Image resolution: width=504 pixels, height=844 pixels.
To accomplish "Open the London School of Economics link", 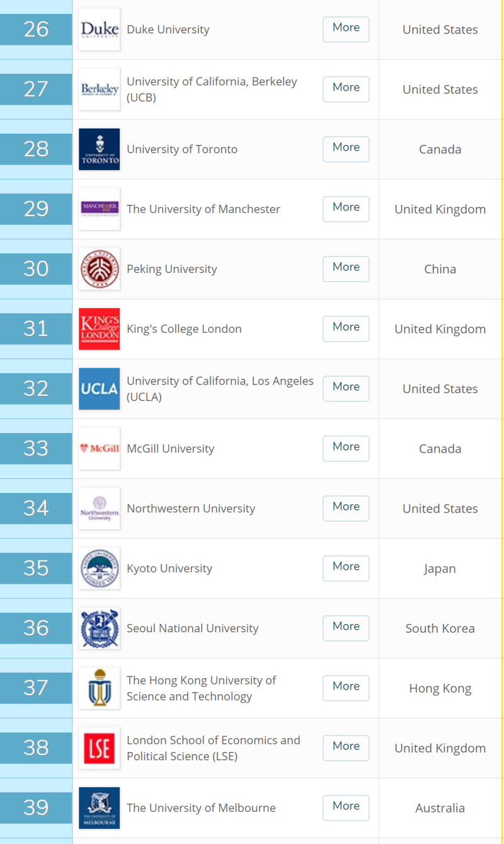I will coord(213,748).
